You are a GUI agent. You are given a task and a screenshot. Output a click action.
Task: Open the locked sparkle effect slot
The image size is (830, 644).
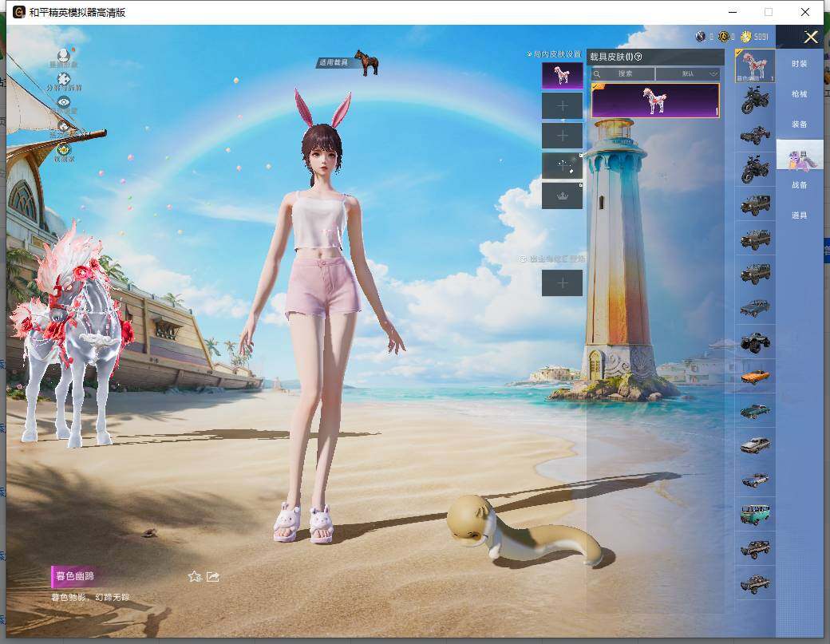click(562, 167)
